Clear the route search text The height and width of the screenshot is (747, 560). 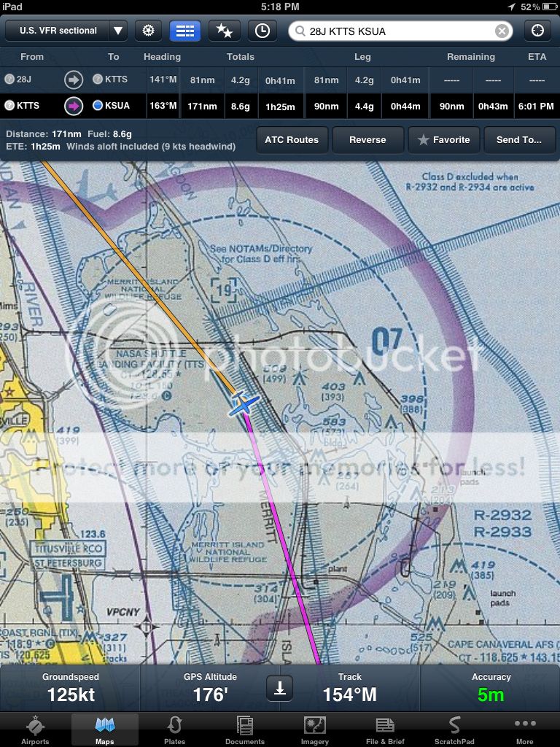tap(502, 31)
